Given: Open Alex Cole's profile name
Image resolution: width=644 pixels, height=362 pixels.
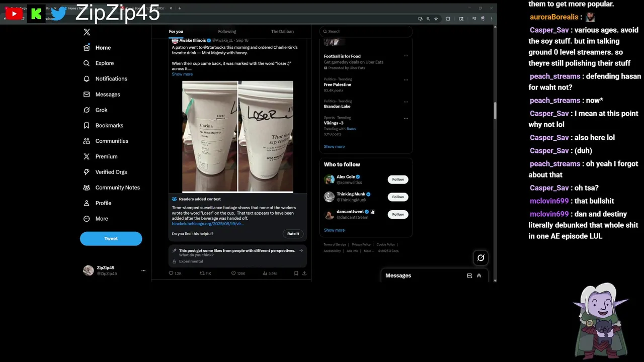Looking at the screenshot, I should 346,177.
